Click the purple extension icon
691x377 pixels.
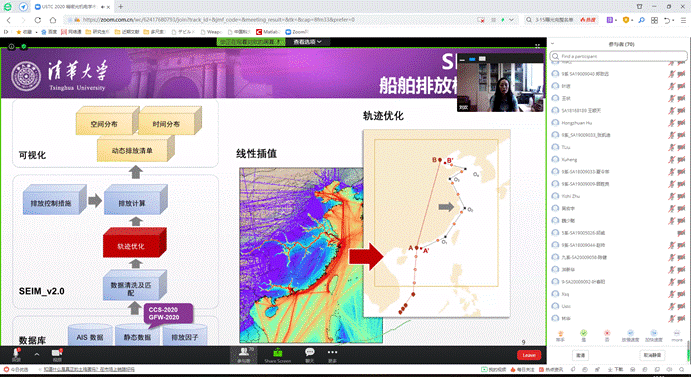[610, 20]
